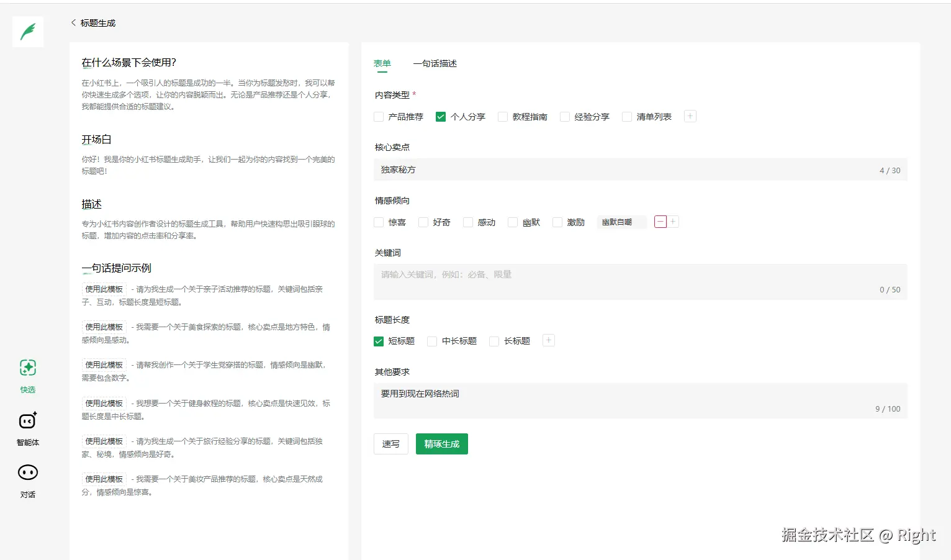
Task: Check the 产品推荐 checkbox
Action: tap(379, 117)
